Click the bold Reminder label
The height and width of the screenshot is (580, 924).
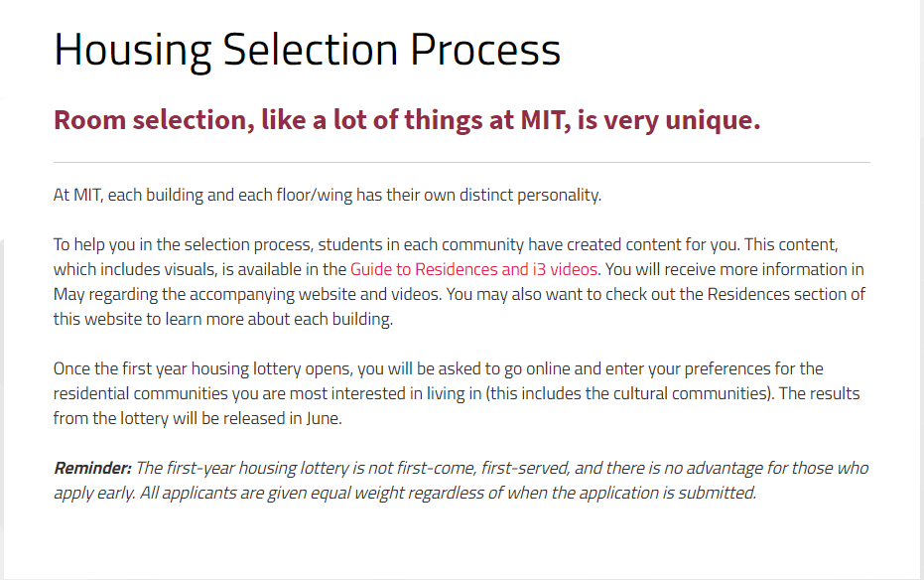coord(92,468)
